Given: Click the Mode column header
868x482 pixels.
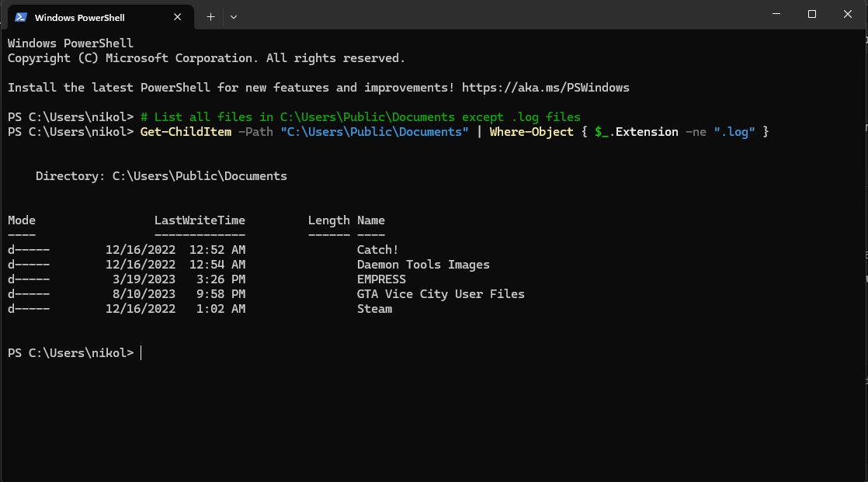Looking at the screenshot, I should (x=22, y=220).
